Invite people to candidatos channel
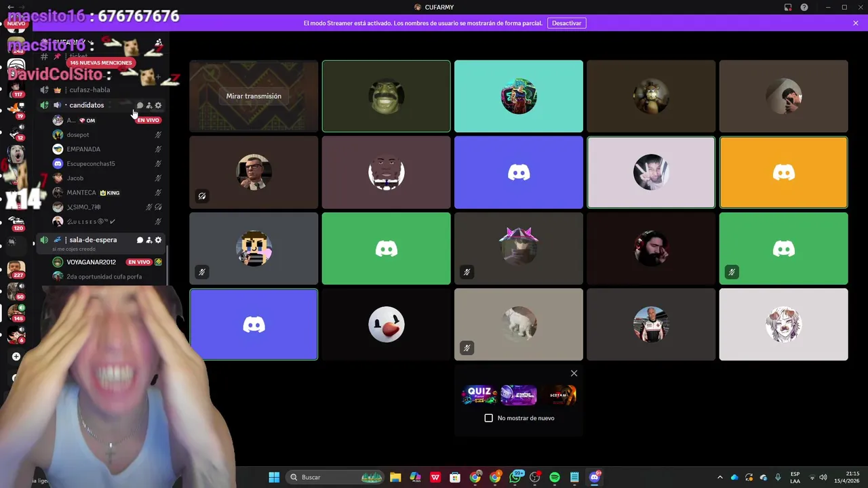The height and width of the screenshot is (488, 868). 149,105
